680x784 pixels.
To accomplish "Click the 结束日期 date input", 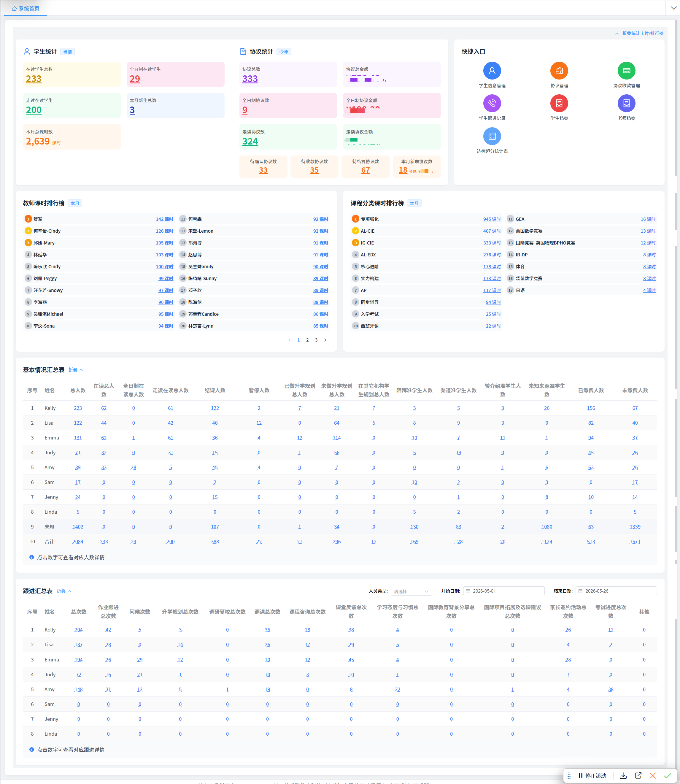I will (616, 591).
